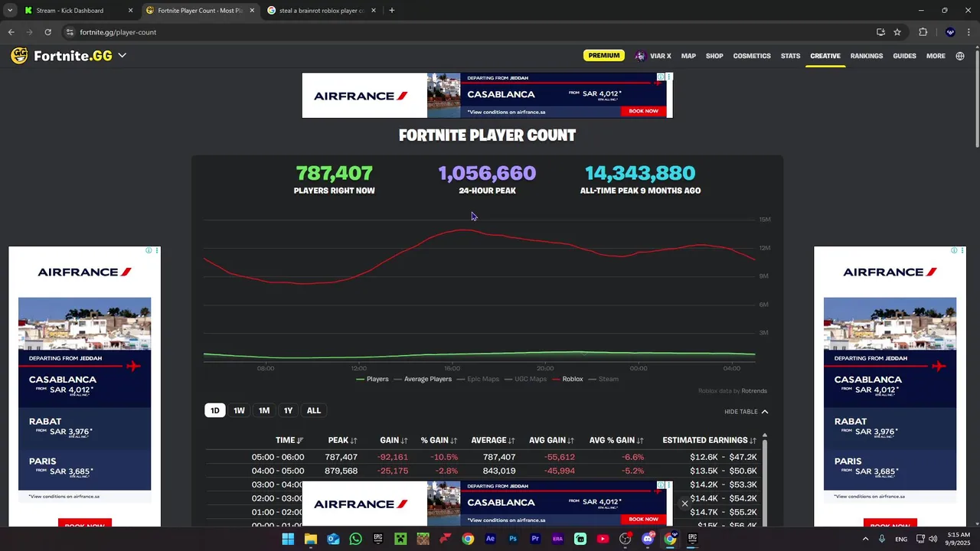This screenshot has width=980, height=551.
Task: Sort table by PEAK column
Action: (x=342, y=440)
